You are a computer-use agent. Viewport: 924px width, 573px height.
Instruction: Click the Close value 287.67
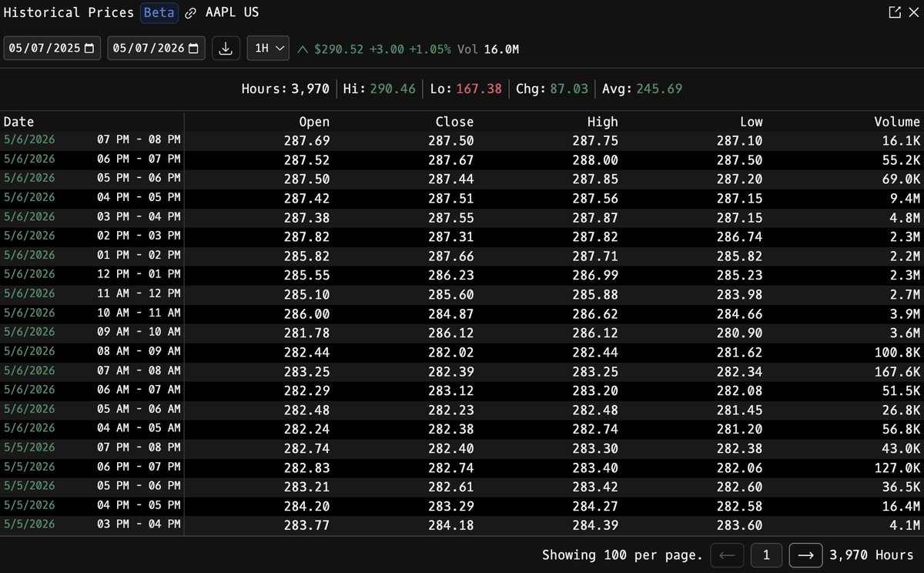click(451, 160)
